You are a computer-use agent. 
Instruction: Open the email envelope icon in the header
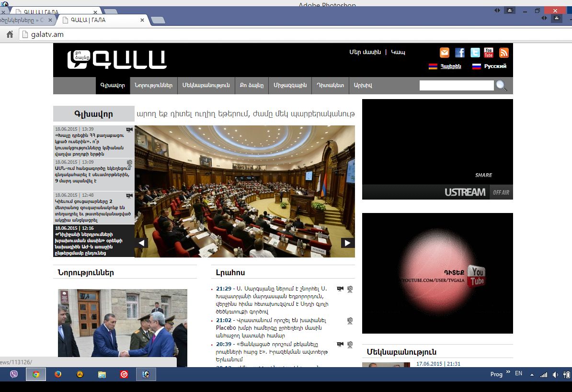pyautogui.click(x=444, y=53)
